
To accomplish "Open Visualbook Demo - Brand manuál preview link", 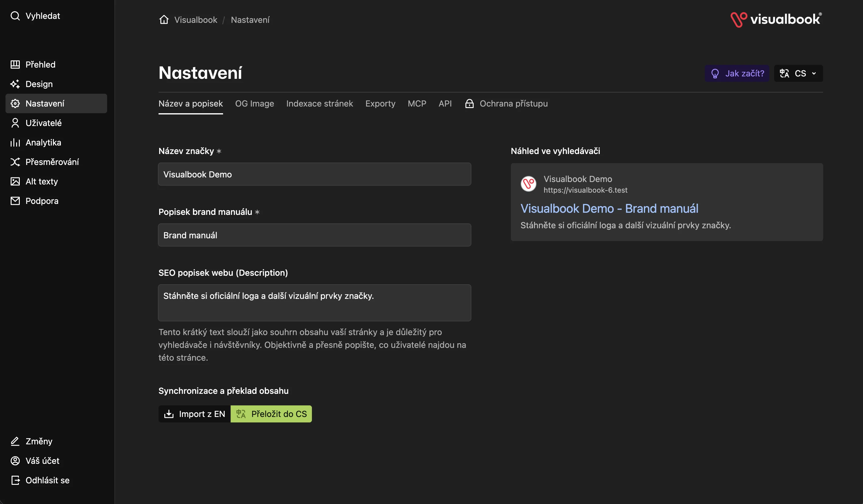I will coord(609,208).
